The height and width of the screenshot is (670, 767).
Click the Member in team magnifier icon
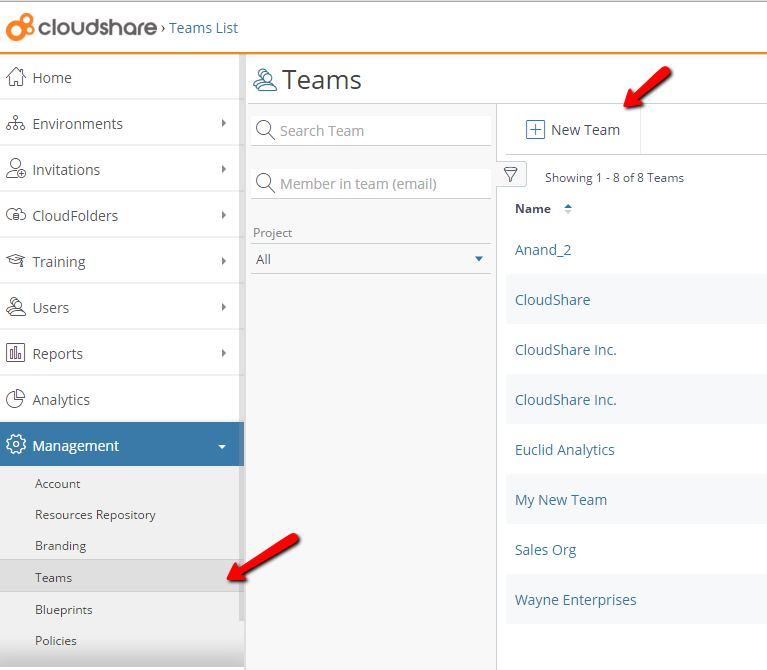(x=265, y=183)
